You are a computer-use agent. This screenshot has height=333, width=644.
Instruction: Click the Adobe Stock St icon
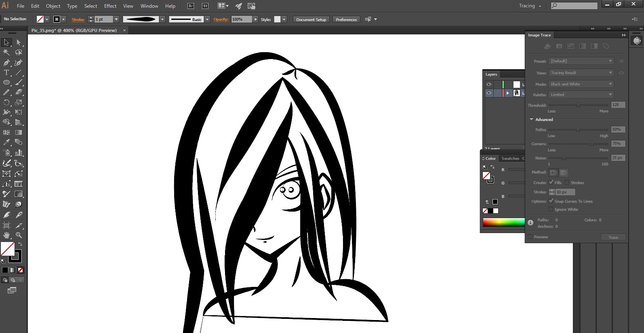205,6
